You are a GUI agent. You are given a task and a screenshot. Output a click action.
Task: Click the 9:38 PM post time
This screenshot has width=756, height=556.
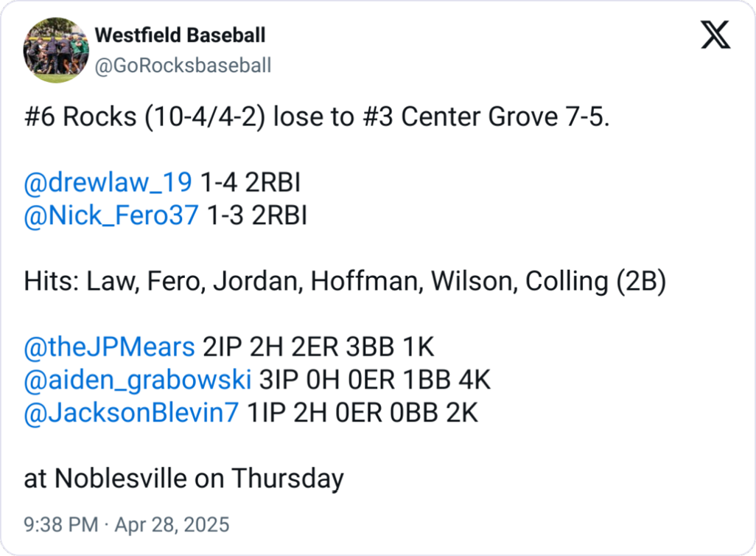point(60,525)
